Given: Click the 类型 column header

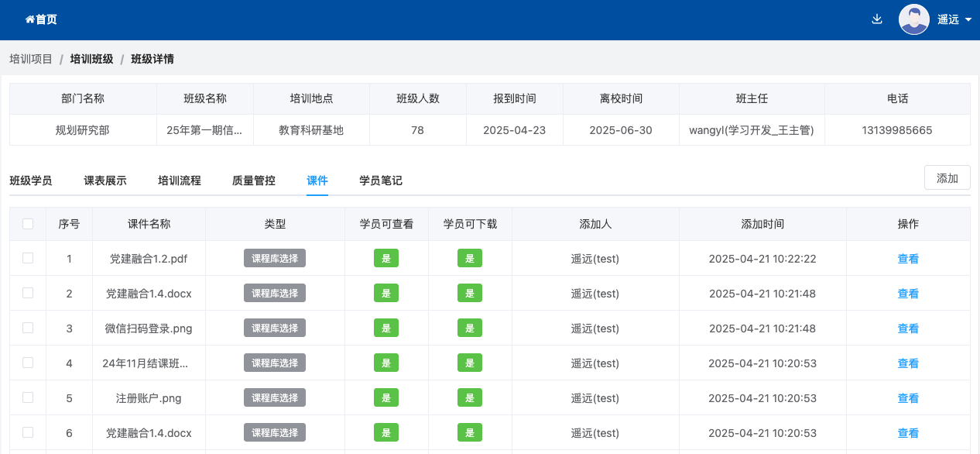Looking at the screenshot, I should (275, 224).
